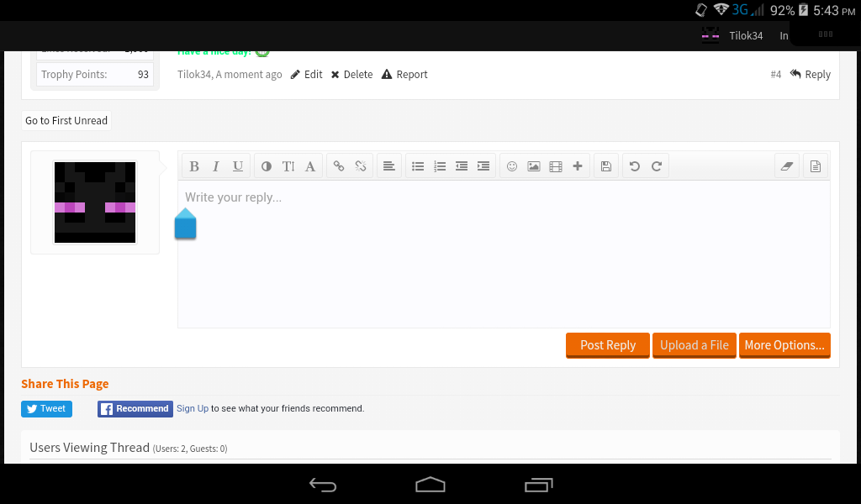Click the Share This Page heading
This screenshot has height=504, width=861.
(65, 384)
